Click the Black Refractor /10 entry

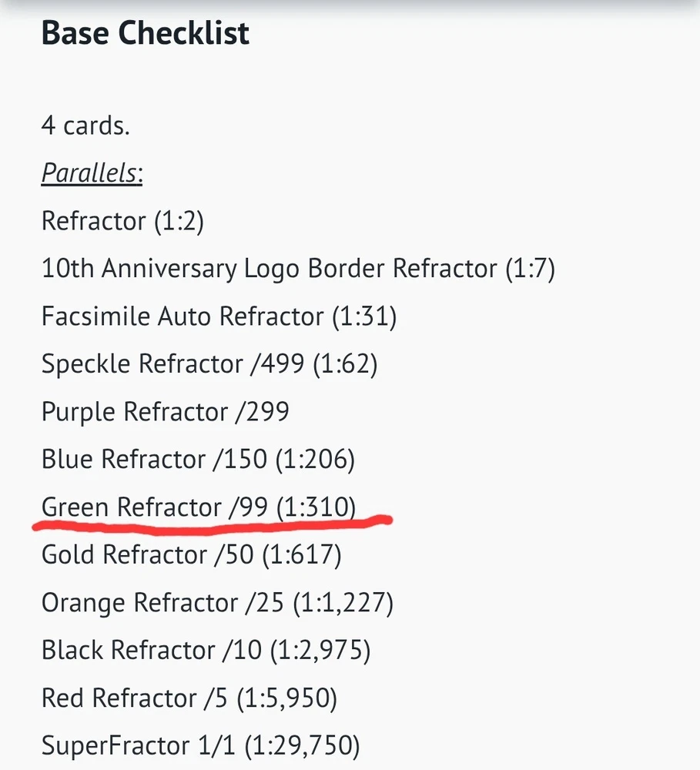pos(152,651)
